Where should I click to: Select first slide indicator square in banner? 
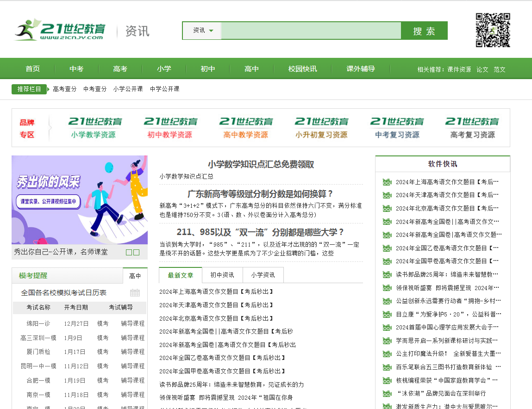(x=129, y=252)
